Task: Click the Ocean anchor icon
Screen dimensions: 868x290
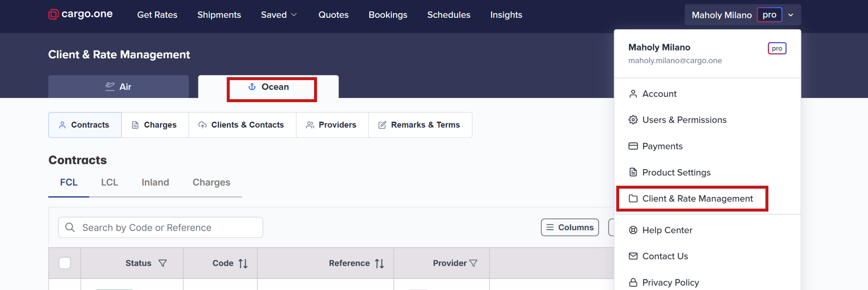Action: (x=252, y=87)
